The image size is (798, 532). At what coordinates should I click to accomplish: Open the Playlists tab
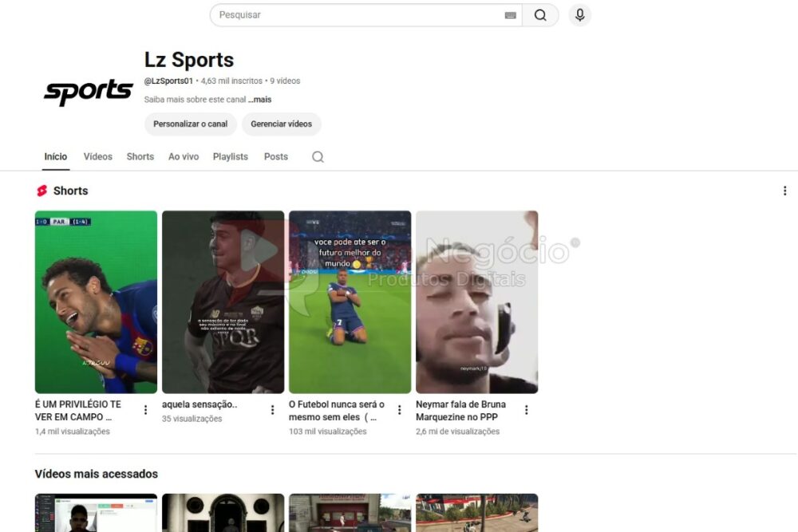(230, 156)
